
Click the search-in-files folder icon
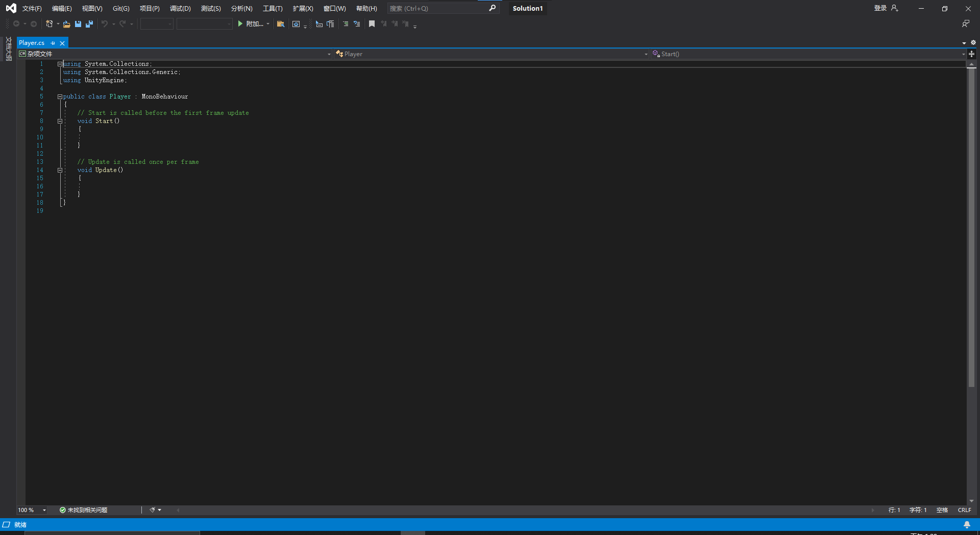pyautogui.click(x=280, y=24)
